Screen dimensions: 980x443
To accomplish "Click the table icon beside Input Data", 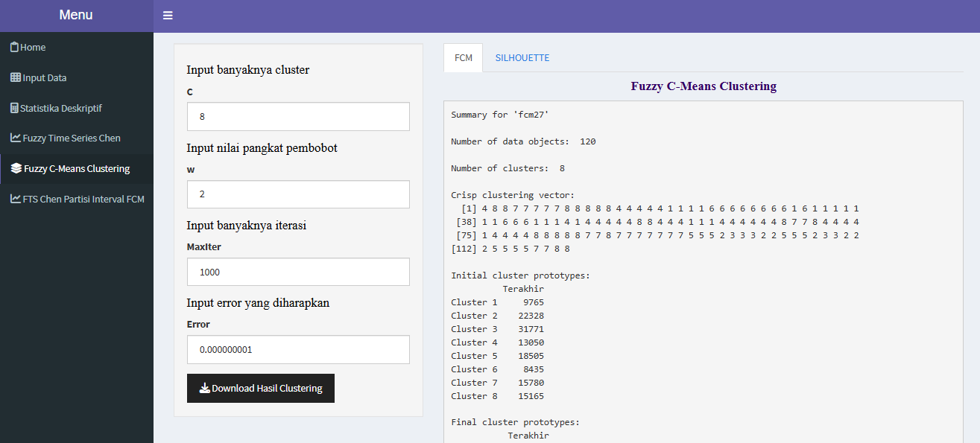I will [16, 77].
